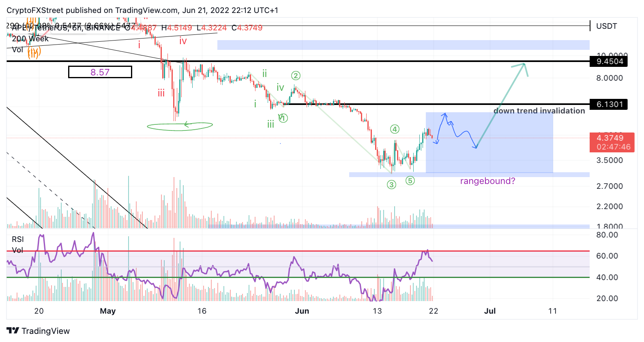Image resolution: width=644 pixels, height=342 pixels.
Task: Click the green ellipse arrow annotation
Action: (x=180, y=126)
